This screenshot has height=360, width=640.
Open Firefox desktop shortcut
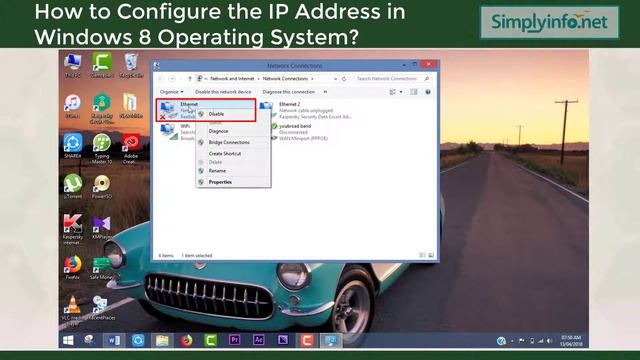(x=73, y=267)
